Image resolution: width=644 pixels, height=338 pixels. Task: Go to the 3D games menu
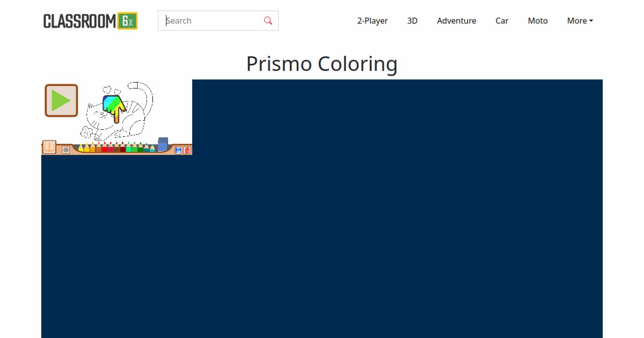[x=412, y=21]
